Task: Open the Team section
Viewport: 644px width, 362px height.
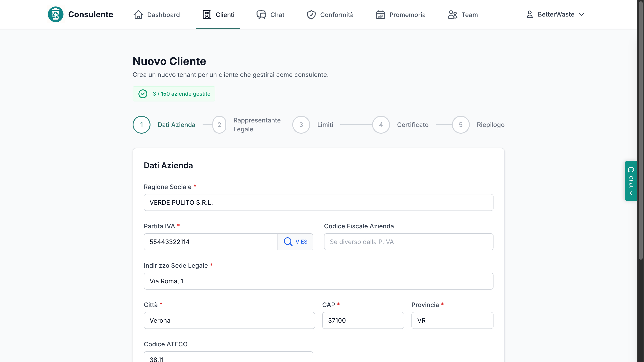Action: (x=463, y=15)
